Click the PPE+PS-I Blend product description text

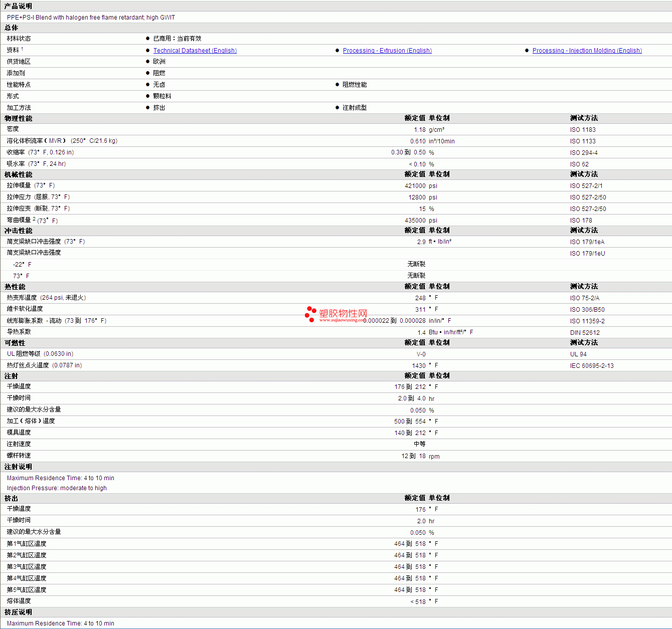click(x=91, y=18)
